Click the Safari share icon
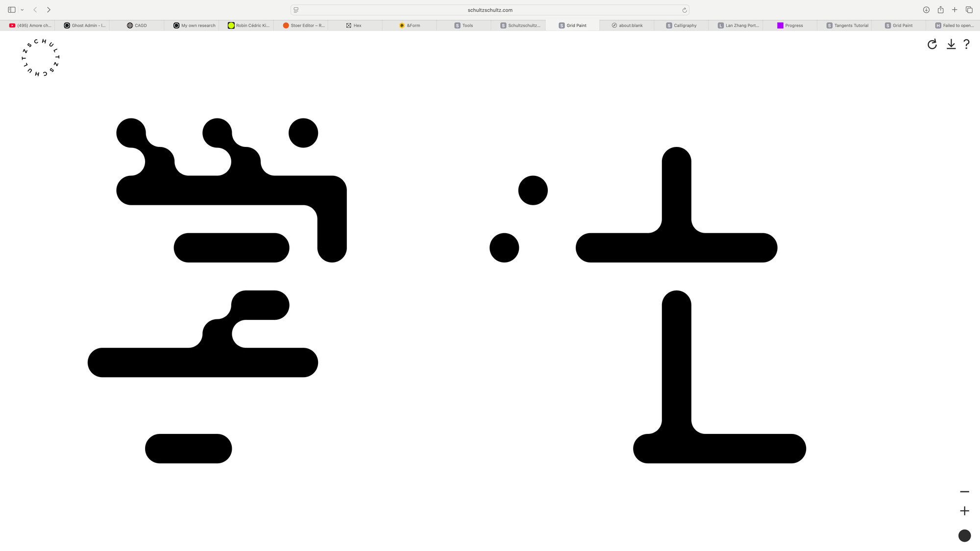 940,10
